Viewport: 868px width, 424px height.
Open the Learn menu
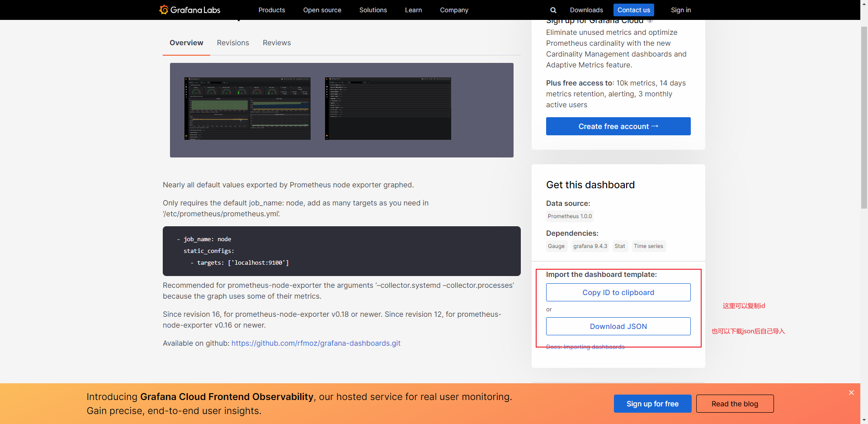click(413, 10)
